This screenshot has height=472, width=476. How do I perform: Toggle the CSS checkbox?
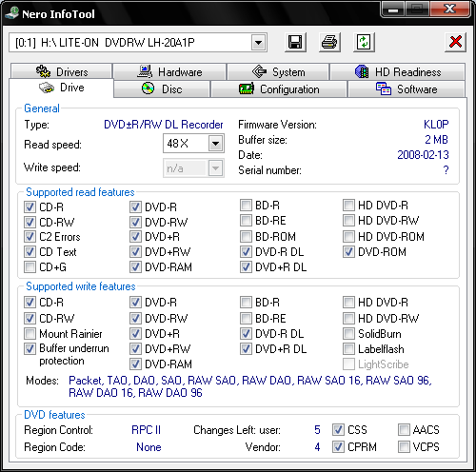[338, 430]
